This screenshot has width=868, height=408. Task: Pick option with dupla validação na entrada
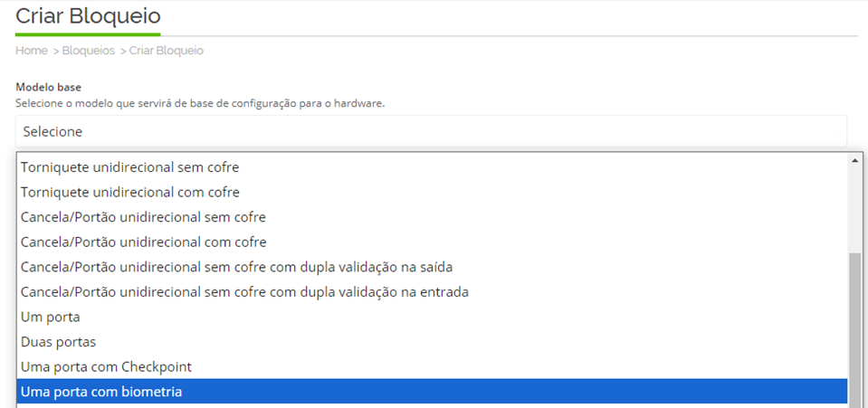coord(432,291)
